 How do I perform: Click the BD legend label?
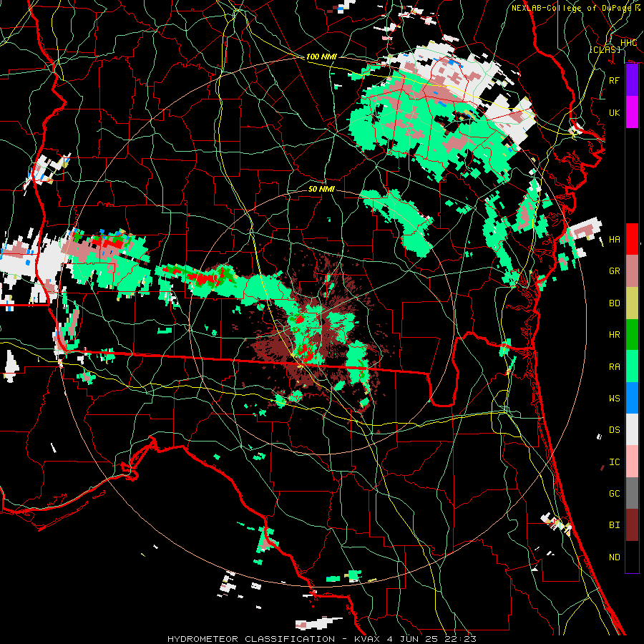[x=614, y=303]
